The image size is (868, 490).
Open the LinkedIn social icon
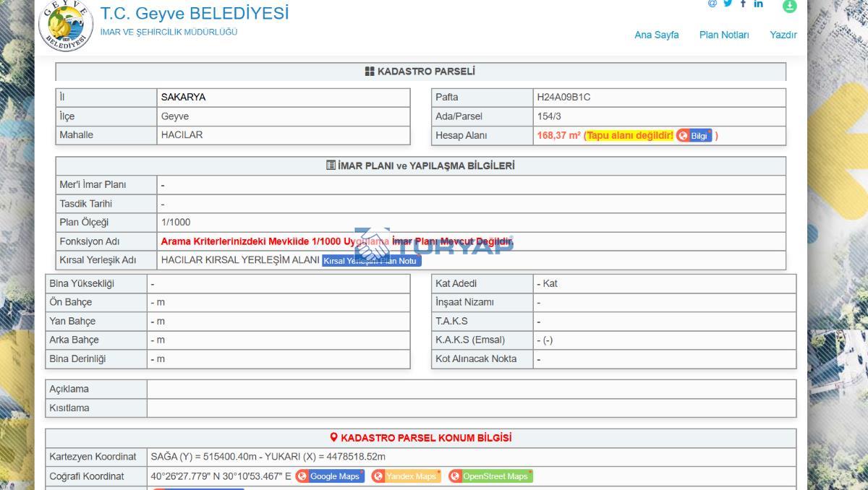tap(758, 4)
